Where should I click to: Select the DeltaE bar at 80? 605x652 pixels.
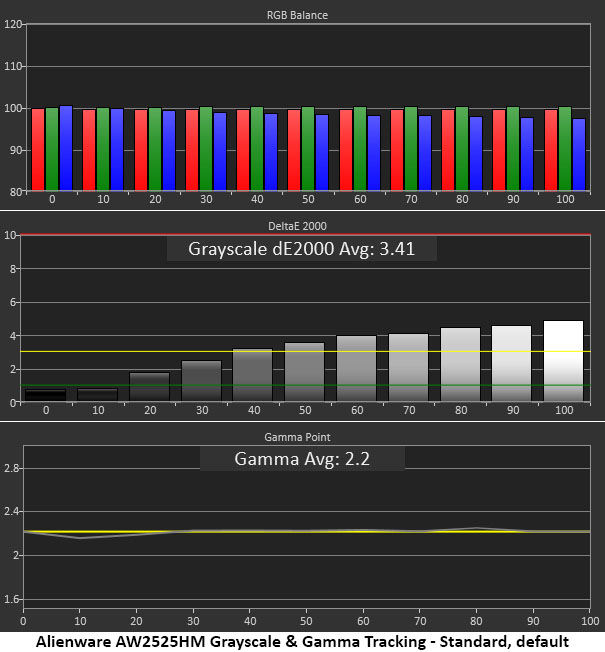[460, 365]
